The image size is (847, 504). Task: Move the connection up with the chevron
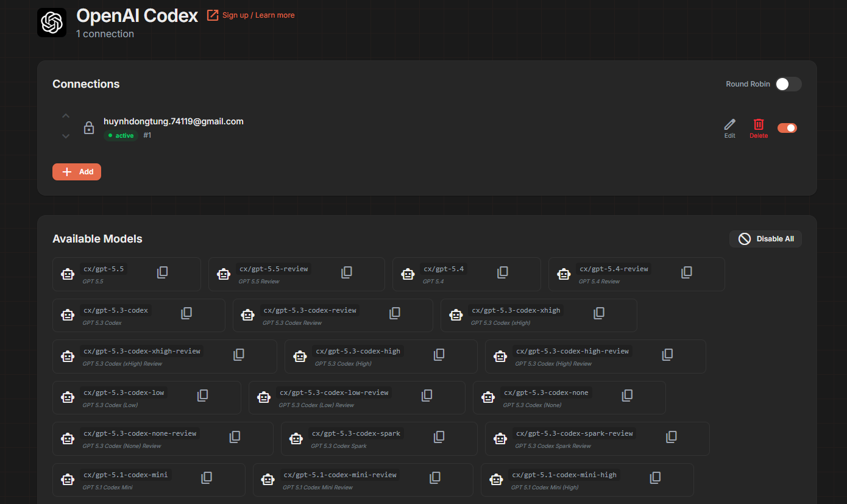click(x=66, y=116)
